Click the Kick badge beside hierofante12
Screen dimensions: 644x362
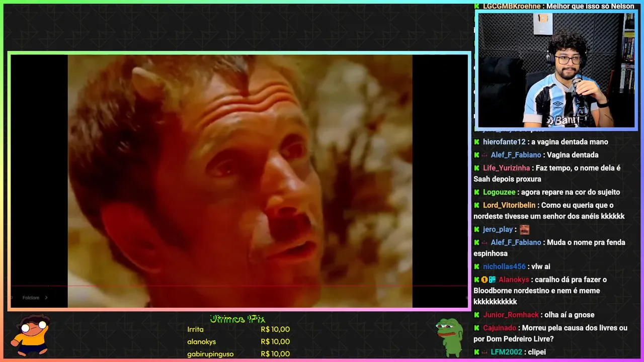[476, 142]
